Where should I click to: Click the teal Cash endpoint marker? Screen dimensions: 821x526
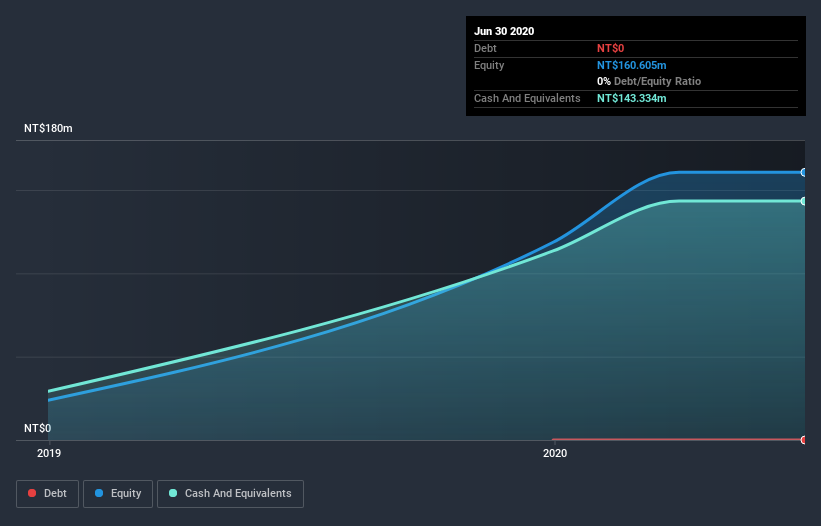[x=803, y=201]
